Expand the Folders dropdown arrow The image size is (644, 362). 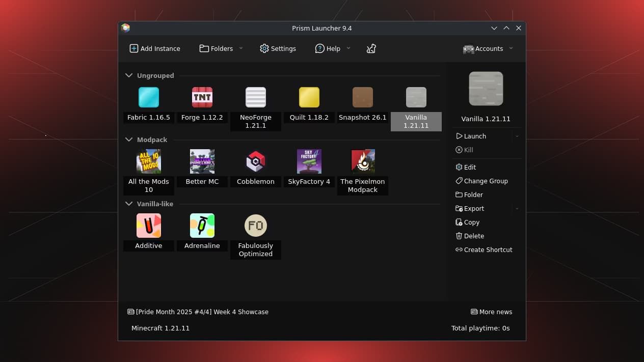[x=241, y=48]
